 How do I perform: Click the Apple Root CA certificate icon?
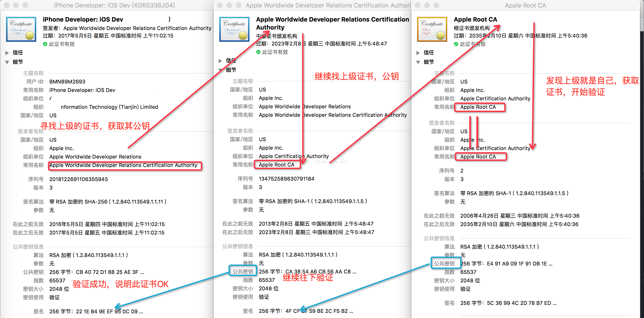coord(432,29)
